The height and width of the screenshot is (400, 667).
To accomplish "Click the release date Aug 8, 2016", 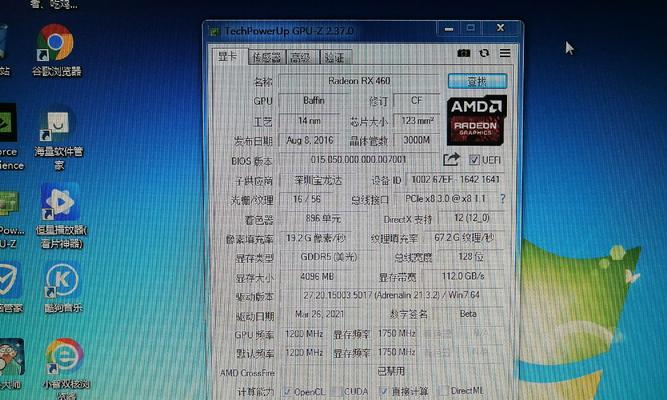I will coord(309,140).
